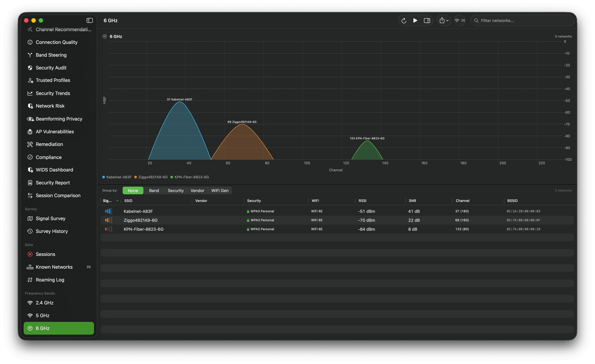Open Known Networks list
This screenshot has height=364, width=595.
coord(59,267)
